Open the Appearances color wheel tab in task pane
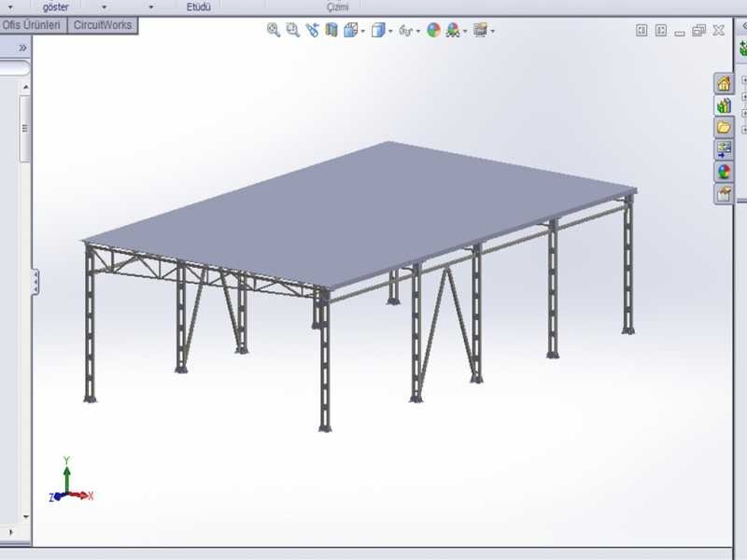 724,172
